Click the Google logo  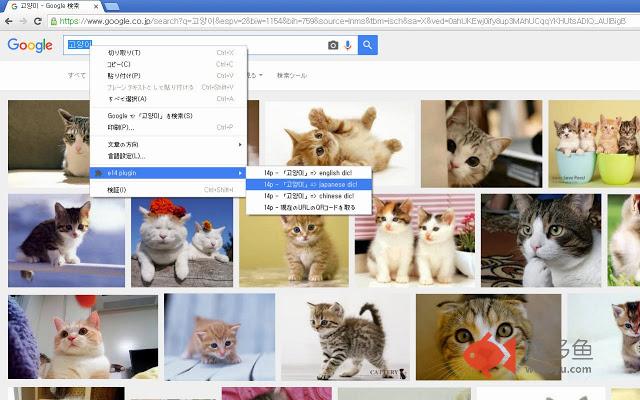click(29, 45)
